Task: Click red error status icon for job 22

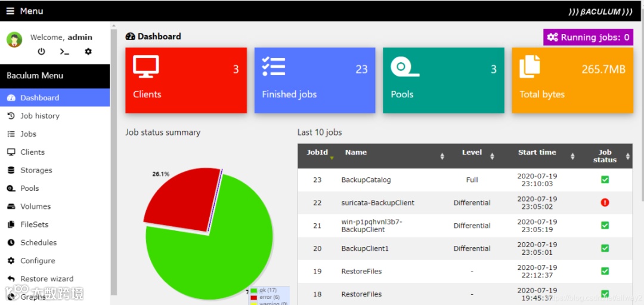Action: click(x=605, y=202)
